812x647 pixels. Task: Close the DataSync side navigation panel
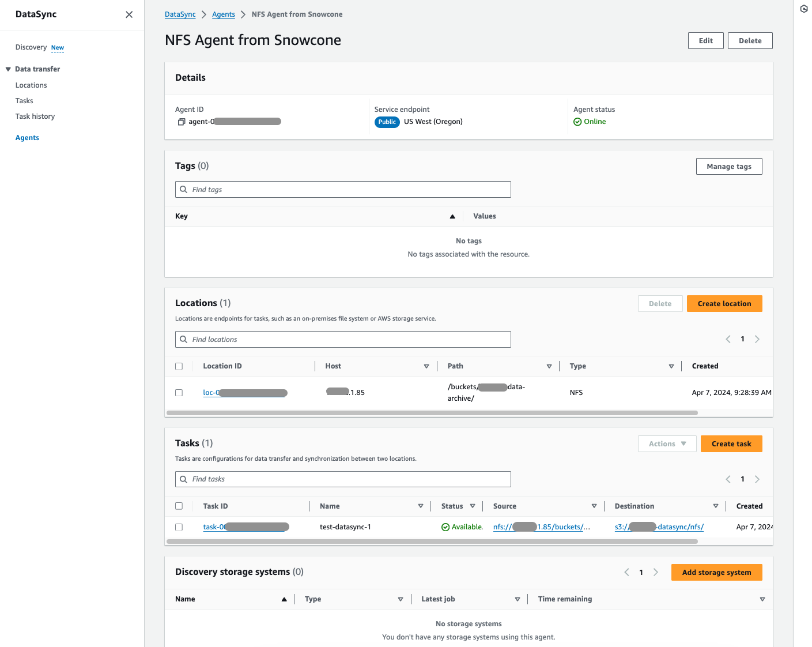coord(129,14)
